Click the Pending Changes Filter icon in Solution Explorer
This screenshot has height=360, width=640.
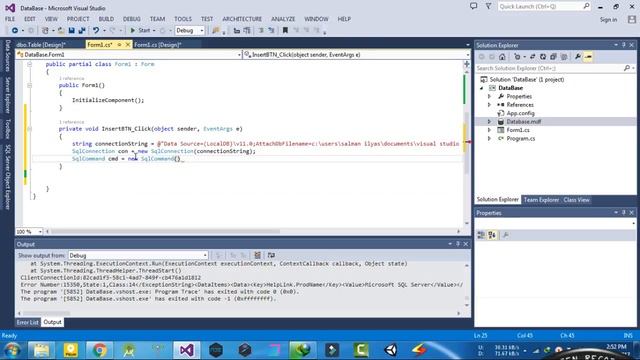(x=517, y=57)
